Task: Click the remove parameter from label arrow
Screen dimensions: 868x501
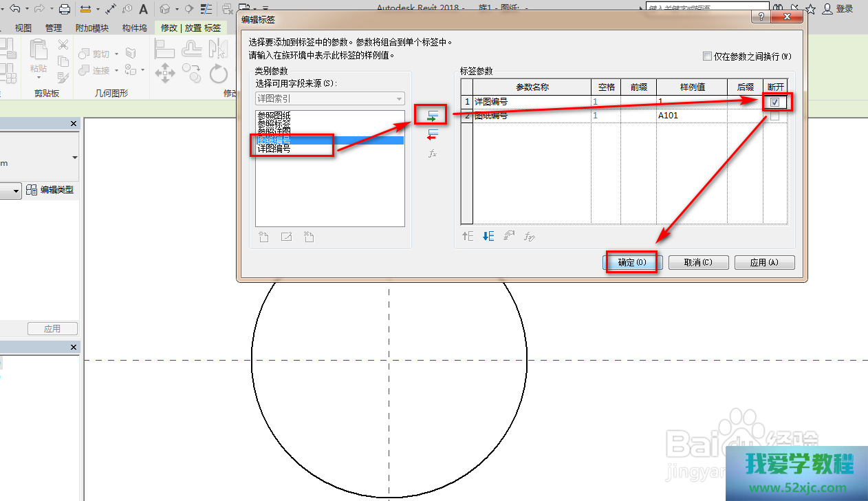Action: (433, 134)
